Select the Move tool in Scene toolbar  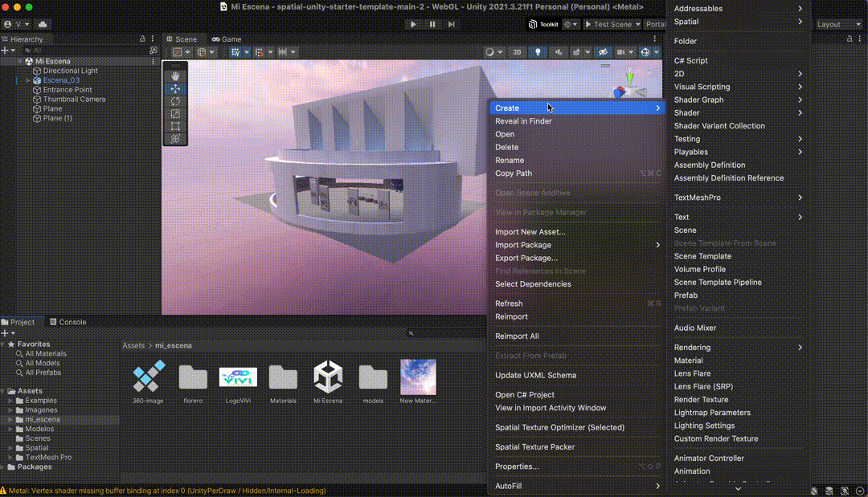click(x=175, y=88)
